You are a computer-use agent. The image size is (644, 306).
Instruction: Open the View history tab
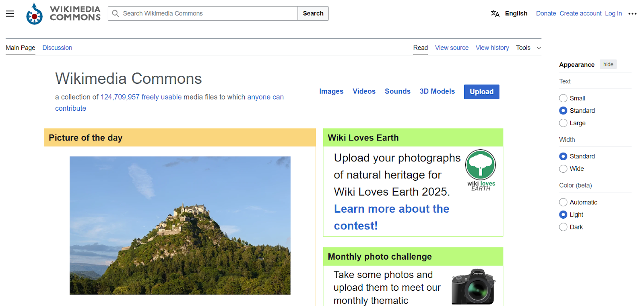click(x=492, y=48)
